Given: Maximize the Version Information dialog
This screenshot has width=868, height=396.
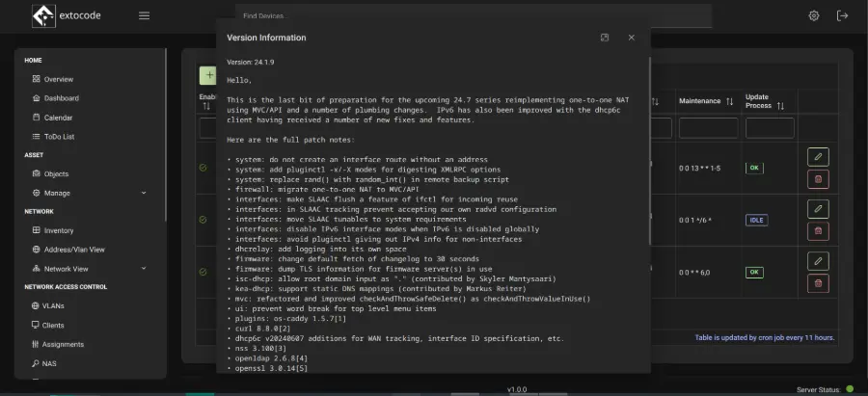Looking at the screenshot, I should coord(605,38).
